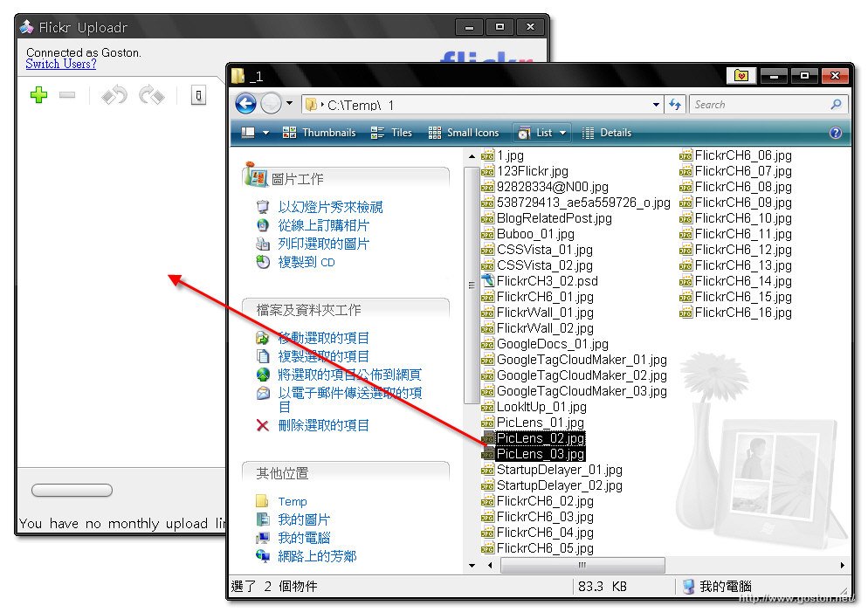
Task: Expand the address bar path dropdown
Action: click(656, 104)
